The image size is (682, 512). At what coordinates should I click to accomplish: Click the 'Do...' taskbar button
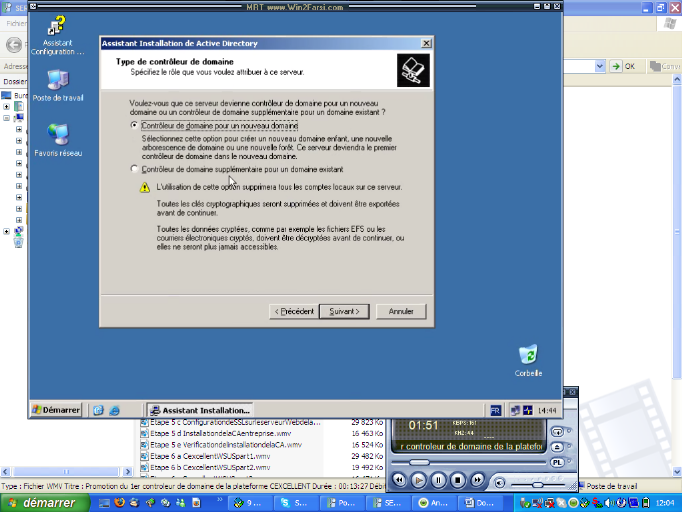480,503
